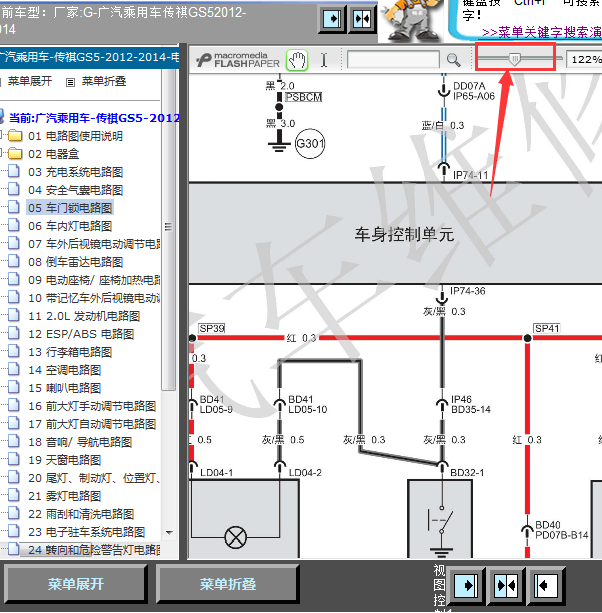
Task: Click the tree scrollbar down arrow
Action: (x=169, y=532)
